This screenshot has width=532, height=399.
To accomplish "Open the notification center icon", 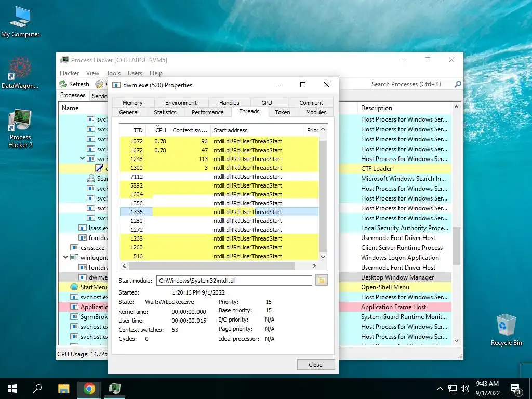I will [x=516, y=389].
